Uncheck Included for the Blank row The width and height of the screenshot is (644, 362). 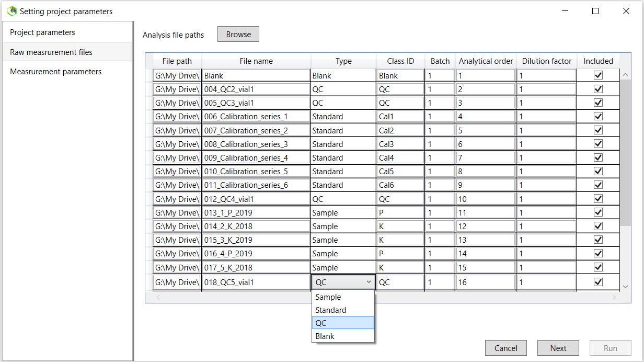pos(598,75)
